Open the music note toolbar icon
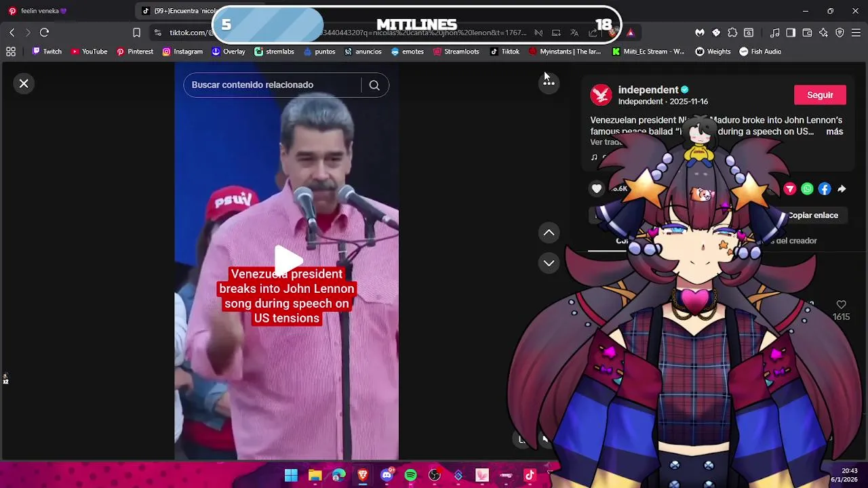The height and width of the screenshot is (488, 868). [x=774, y=33]
